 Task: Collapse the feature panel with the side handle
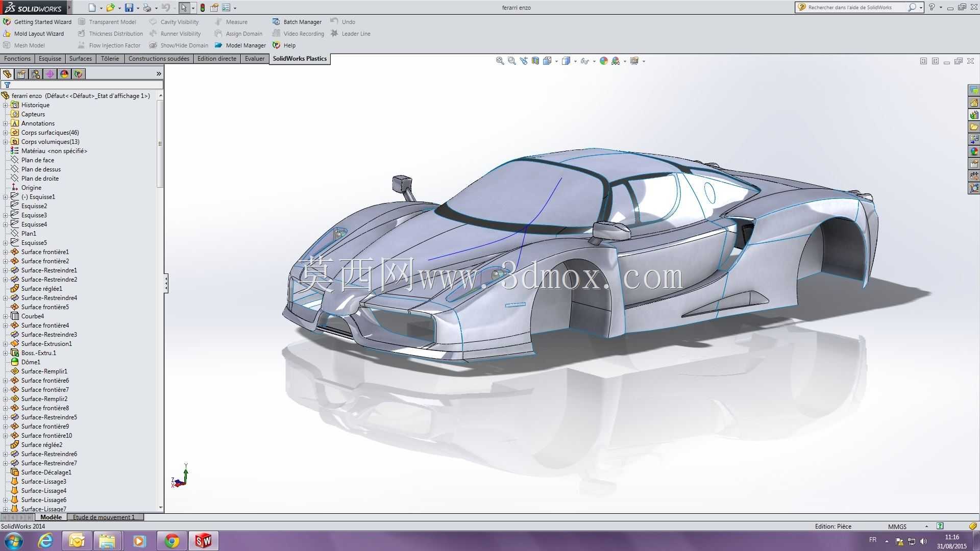click(x=166, y=284)
